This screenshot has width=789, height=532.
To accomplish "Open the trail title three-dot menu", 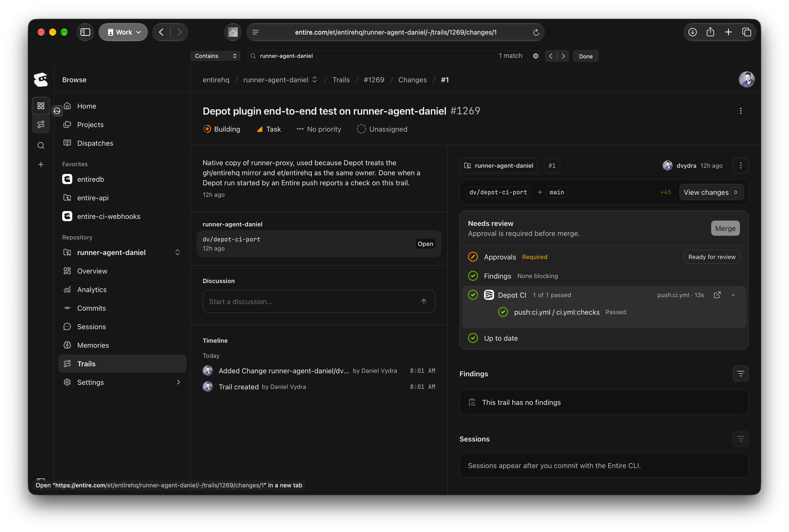I will [741, 111].
